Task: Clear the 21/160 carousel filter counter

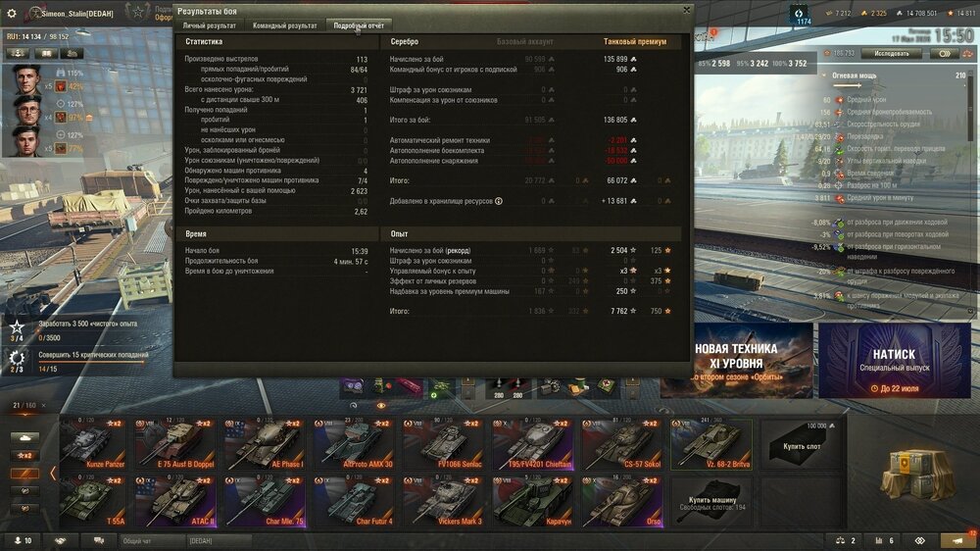Action: [43, 405]
